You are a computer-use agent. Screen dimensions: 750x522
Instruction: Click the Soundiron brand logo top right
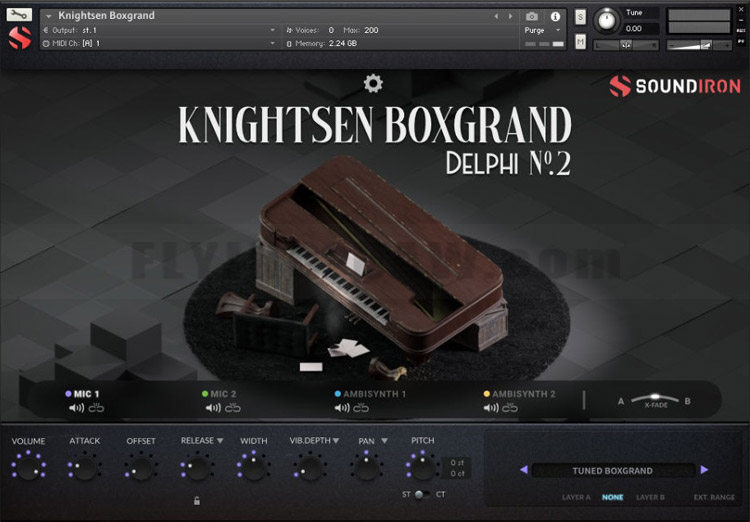675,86
